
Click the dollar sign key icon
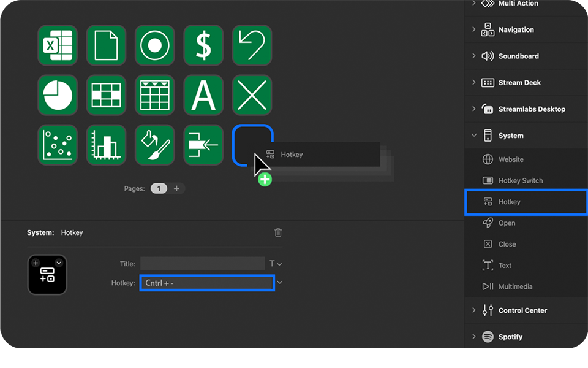(x=203, y=45)
